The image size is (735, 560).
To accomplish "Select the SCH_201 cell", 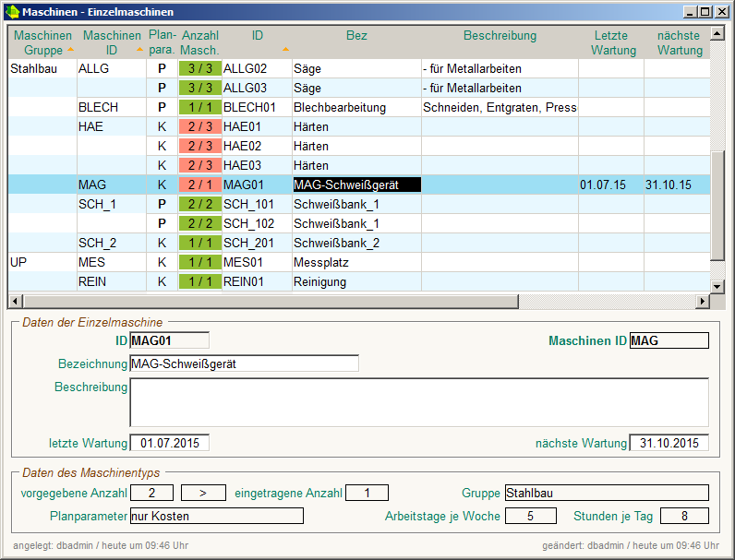I will (x=257, y=243).
